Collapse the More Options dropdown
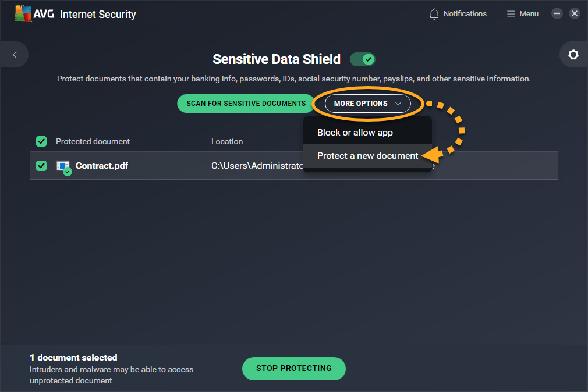The width and height of the screenshot is (588, 392). point(368,104)
